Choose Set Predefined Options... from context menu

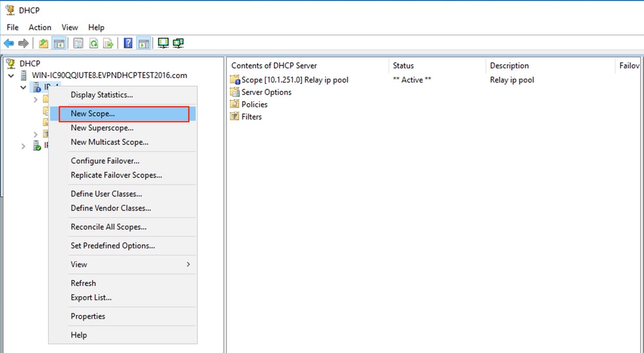[122, 246]
